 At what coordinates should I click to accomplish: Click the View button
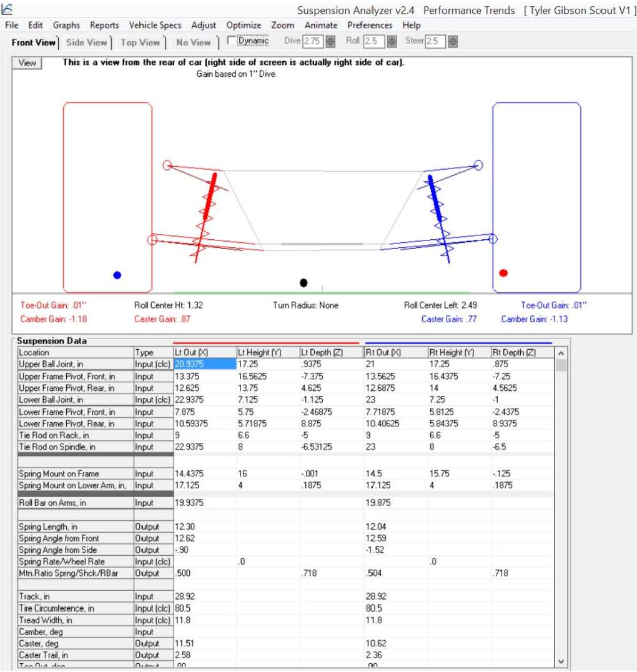(x=27, y=63)
